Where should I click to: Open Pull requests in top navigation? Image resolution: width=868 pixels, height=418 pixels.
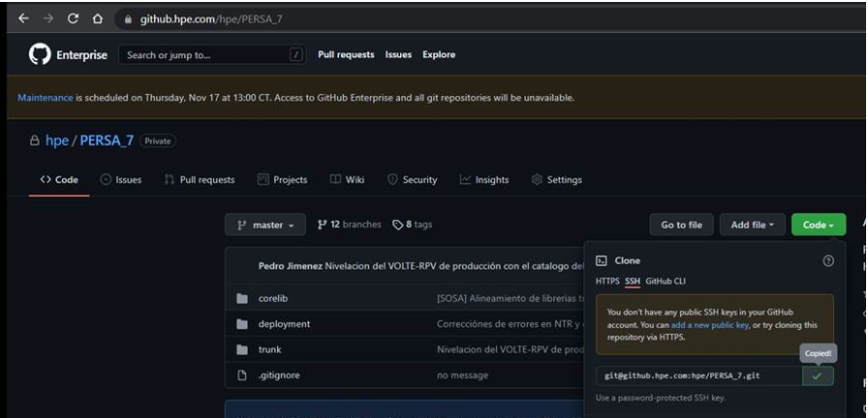(346, 54)
